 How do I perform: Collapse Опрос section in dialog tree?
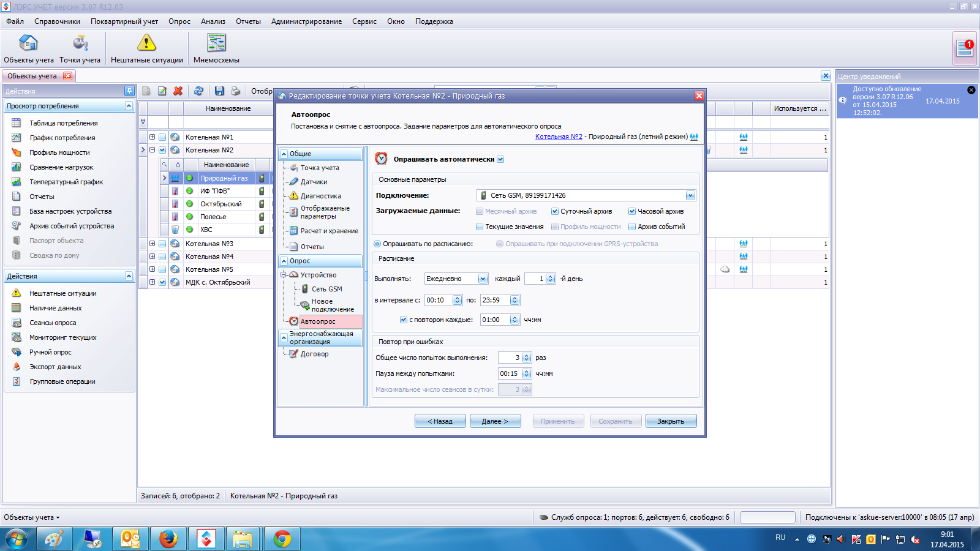pyautogui.click(x=284, y=261)
